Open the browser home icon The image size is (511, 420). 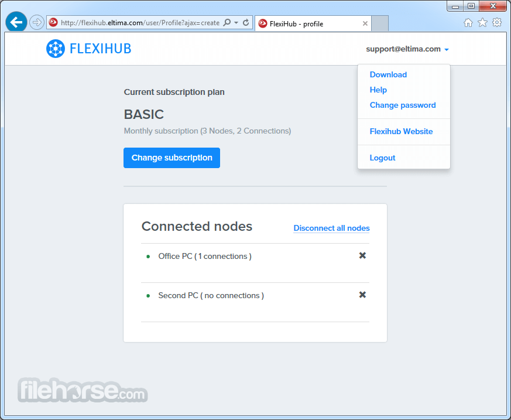tap(468, 22)
